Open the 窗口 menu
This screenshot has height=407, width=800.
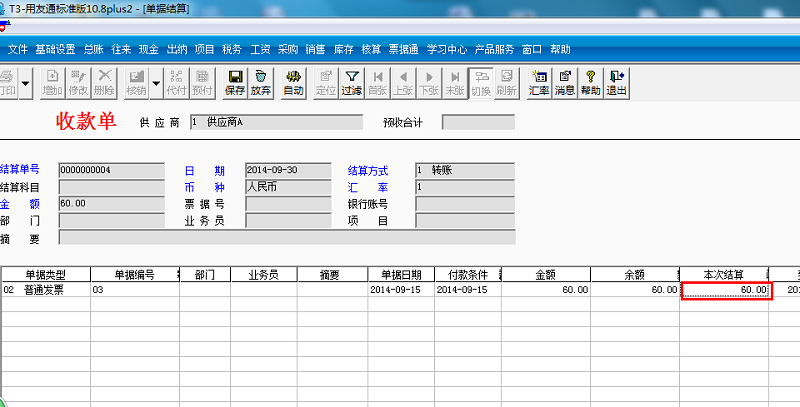(x=532, y=49)
